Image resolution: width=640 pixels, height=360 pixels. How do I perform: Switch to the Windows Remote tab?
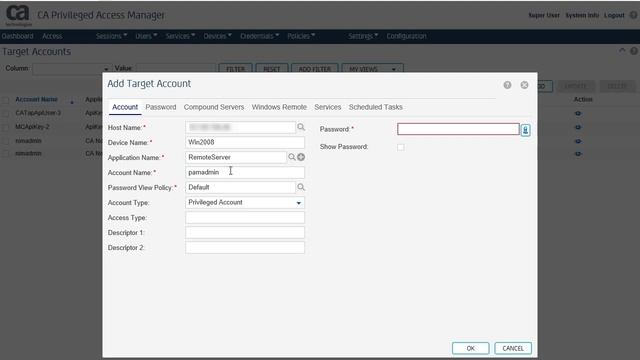[279, 107]
